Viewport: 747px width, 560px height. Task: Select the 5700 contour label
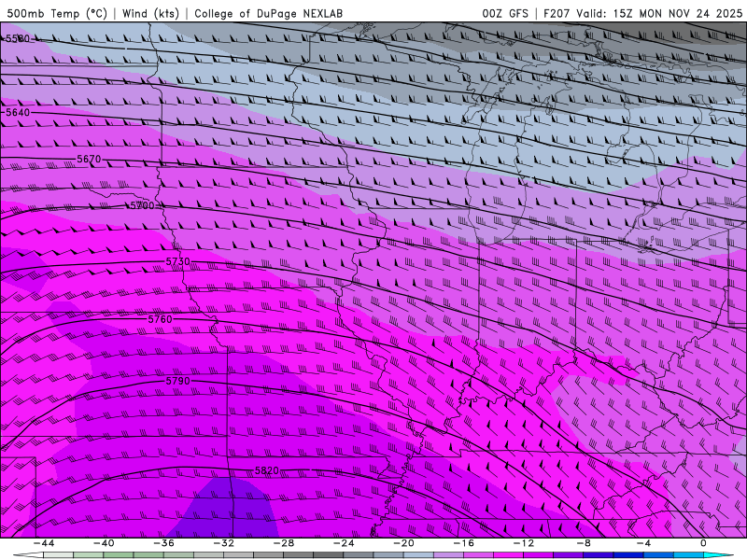click(x=142, y=205)
